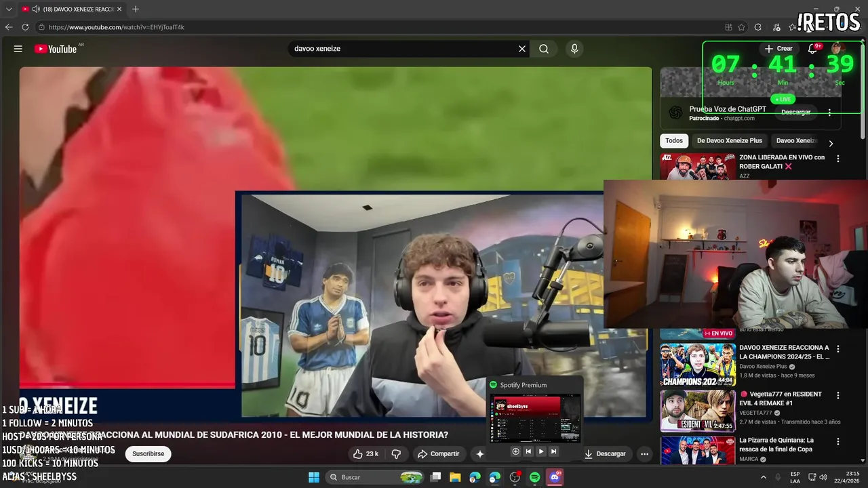
Task: Open the ESP LAA language indicator
Action: point(795,477)
